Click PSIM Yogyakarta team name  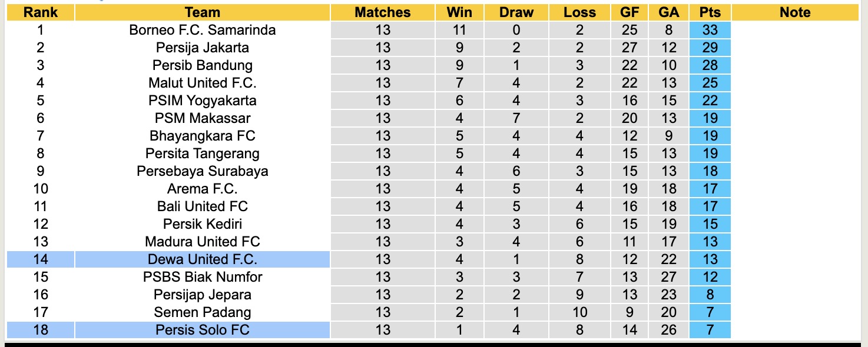click(202, 101)
